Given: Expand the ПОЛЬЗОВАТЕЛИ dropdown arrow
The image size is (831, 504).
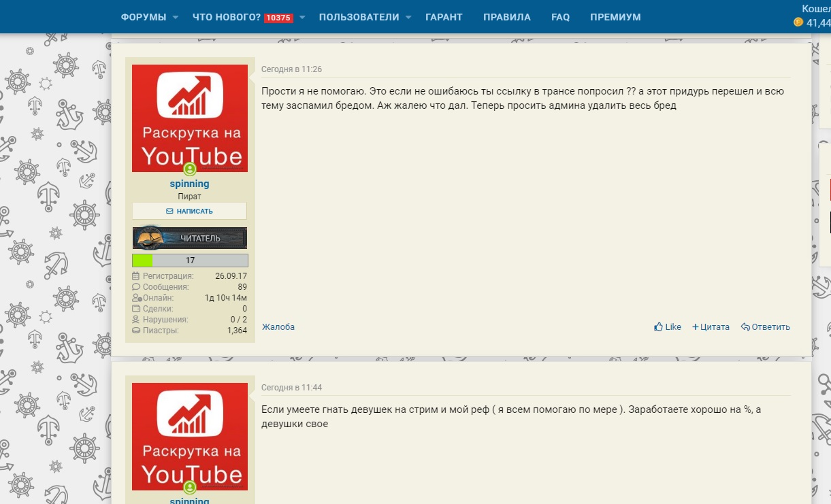Looking at the screenshot, I should [409, 17].
